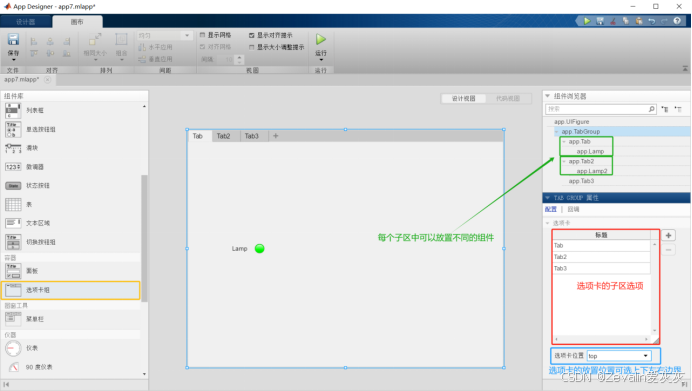The image size is (692, 391).
Task: Remove tab title using properties minus button
Action: point(669,250)
